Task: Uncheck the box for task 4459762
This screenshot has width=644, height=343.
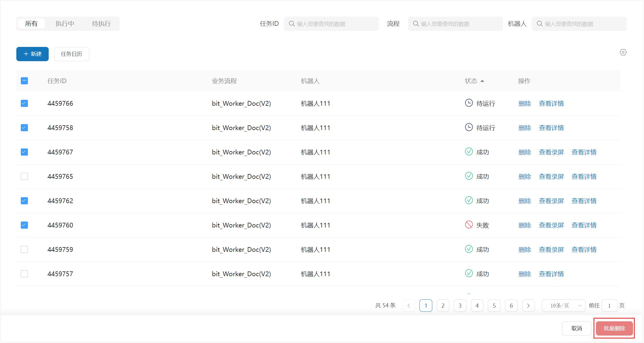Action: (x=24, y=201)
